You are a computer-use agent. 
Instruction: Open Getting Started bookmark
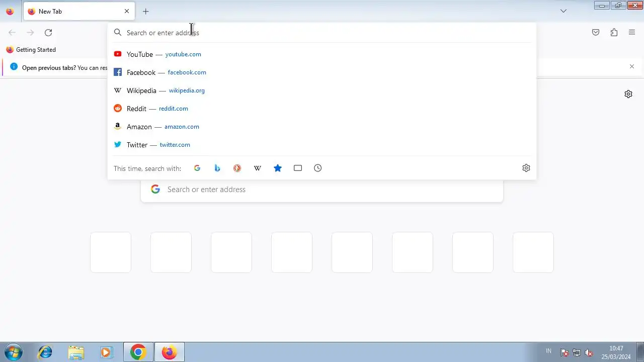tap(31, 50)
